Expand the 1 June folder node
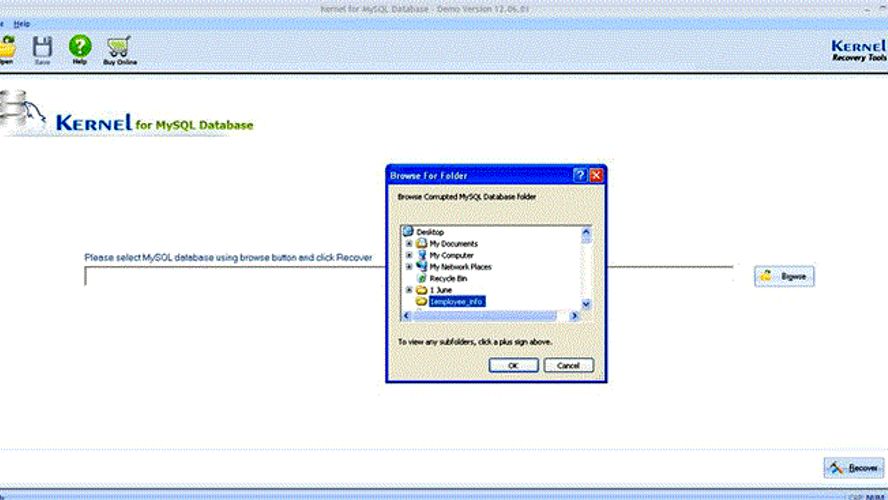Screen dimensions: 888x500 pos(409,290)
